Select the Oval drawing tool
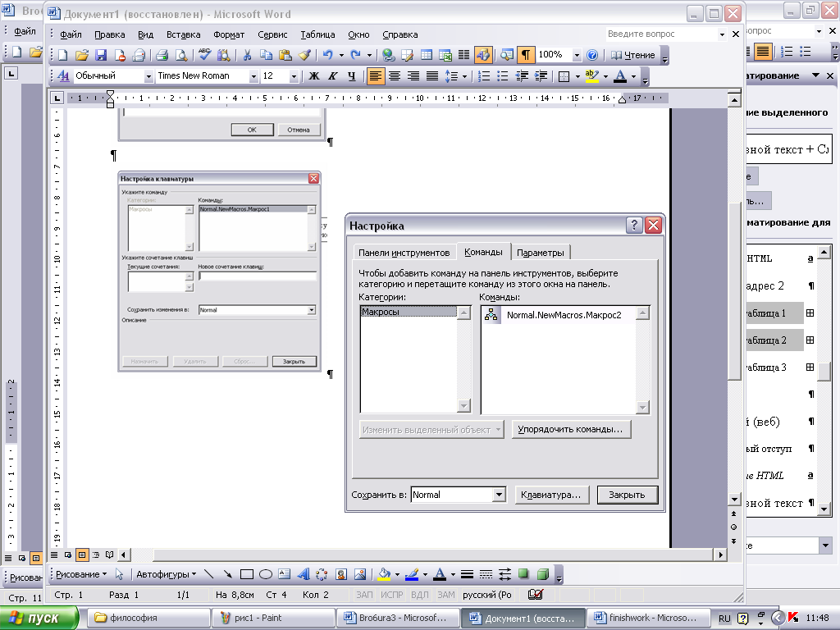 tap(266, 574)
